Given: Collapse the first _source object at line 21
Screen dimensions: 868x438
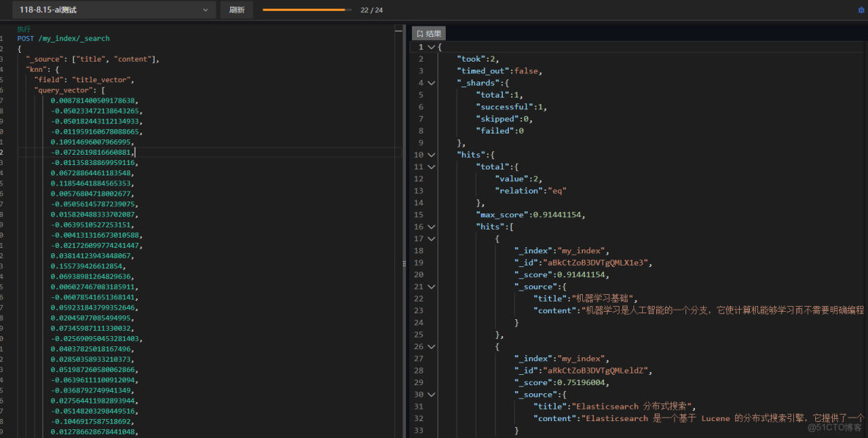Looking at the screenshot, I should [x=431, y=286].
